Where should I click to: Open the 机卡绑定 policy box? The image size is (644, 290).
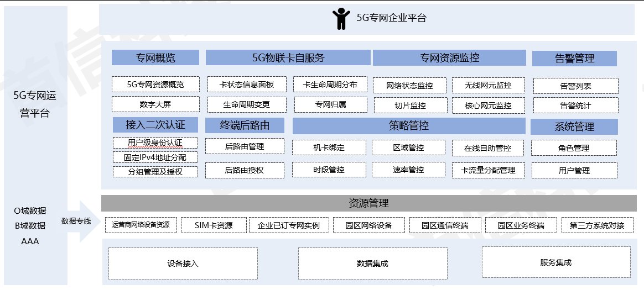(x=329, y=147)
